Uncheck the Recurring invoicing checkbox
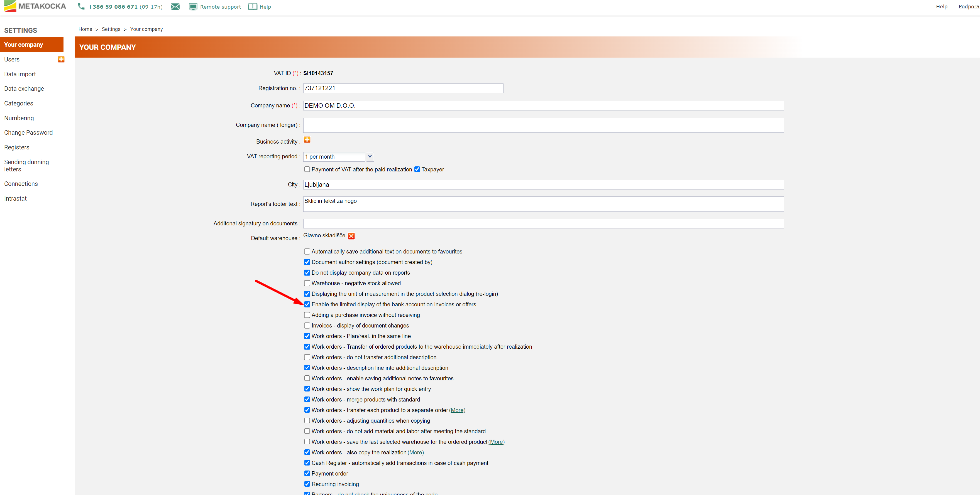This screenshot has width=980, height=495. point(307,484)
